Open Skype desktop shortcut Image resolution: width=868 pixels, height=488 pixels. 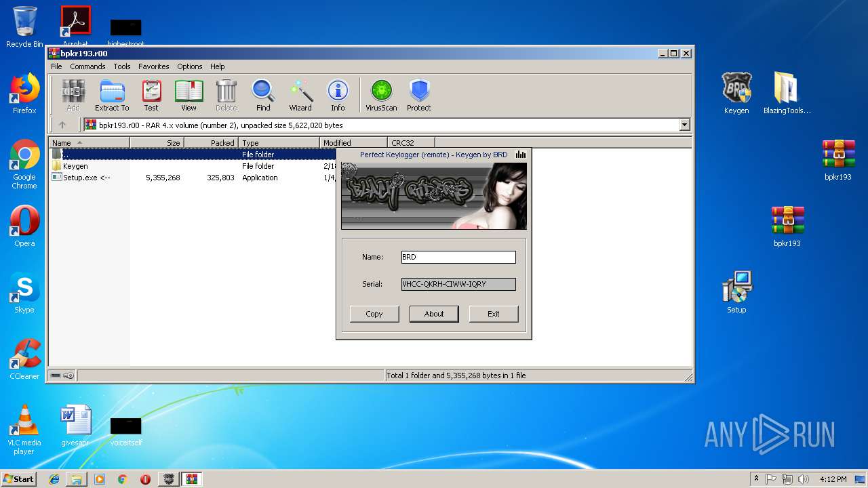point(24,293)
